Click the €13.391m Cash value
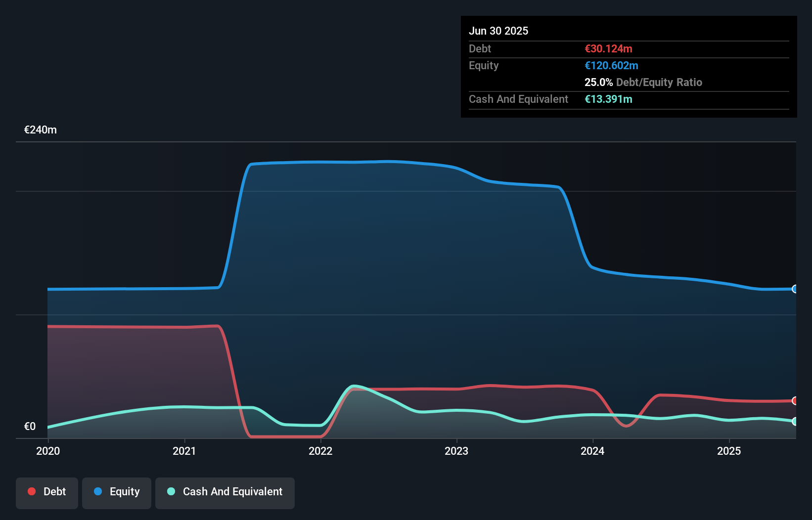Viewport: 812px width, 520px height. 609,99
